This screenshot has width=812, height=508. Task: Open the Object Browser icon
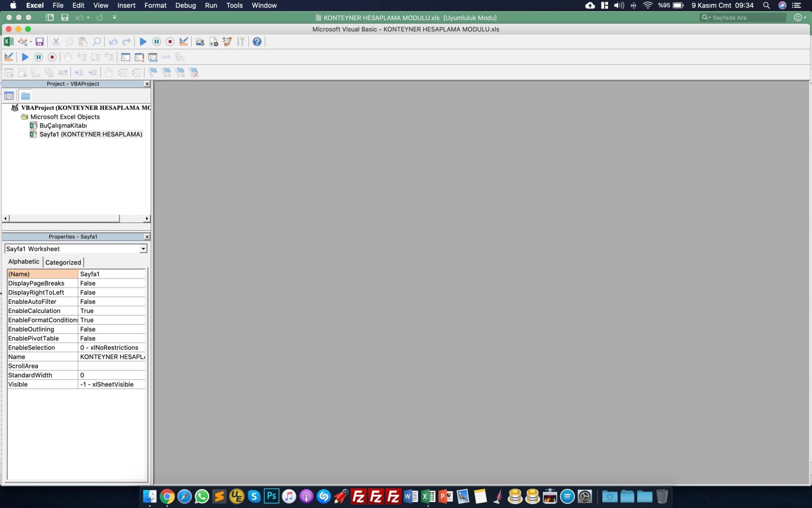(x=227, y=42)
